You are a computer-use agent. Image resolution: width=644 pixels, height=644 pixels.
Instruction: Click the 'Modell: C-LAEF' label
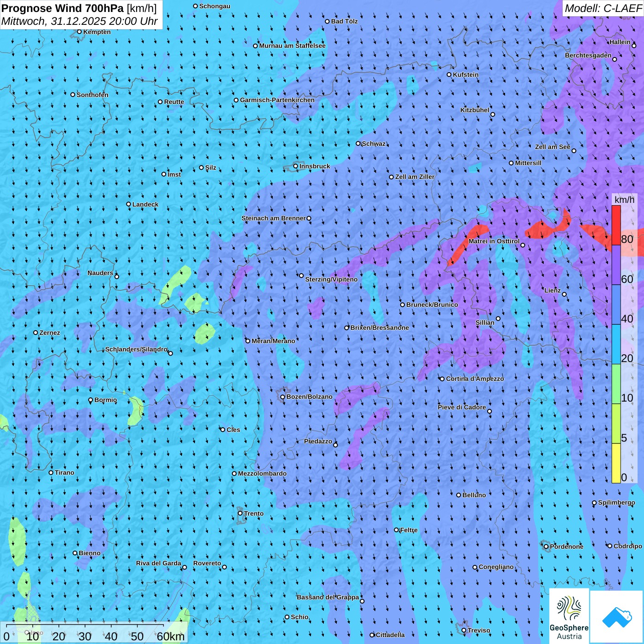tap(603, 8)
